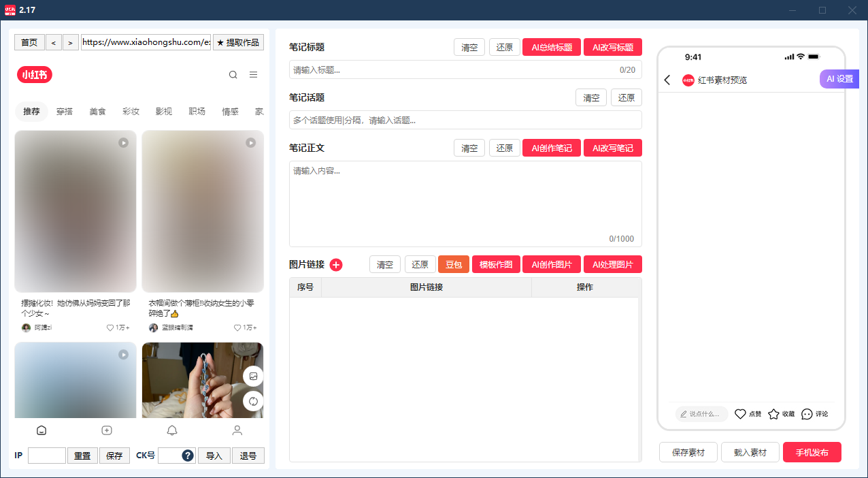The image size is (868, 478).
Task: Open the AI 设置 panel in the preview
Action: click(x=839, y=79)
